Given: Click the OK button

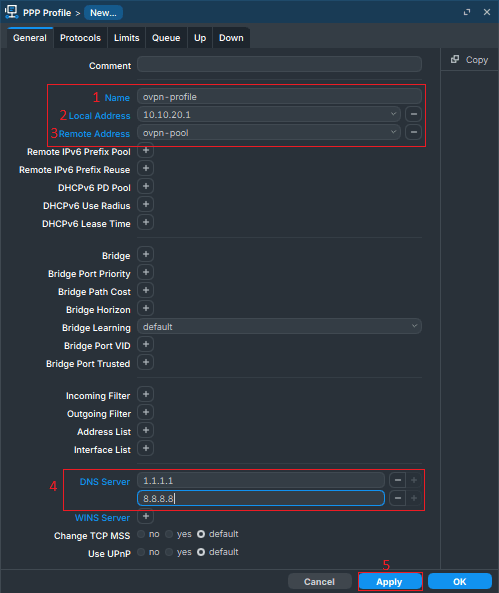Looking at the screenshot, I should coord(460,582).
